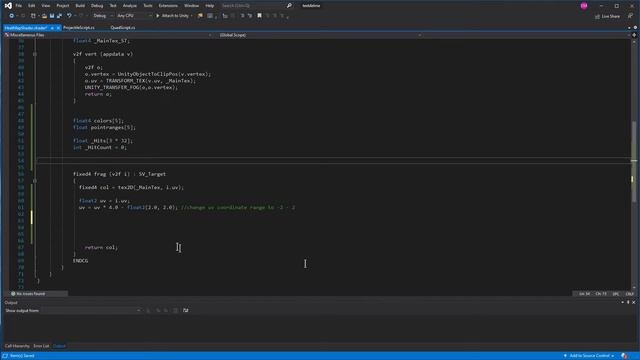Pin the HealthbyShader.shader tab
The image size is (640, 360).
coord(52,28)
